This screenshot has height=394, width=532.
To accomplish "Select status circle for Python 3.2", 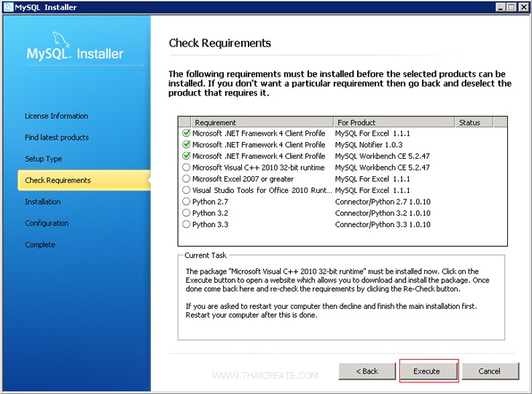I will pos(186,213).
